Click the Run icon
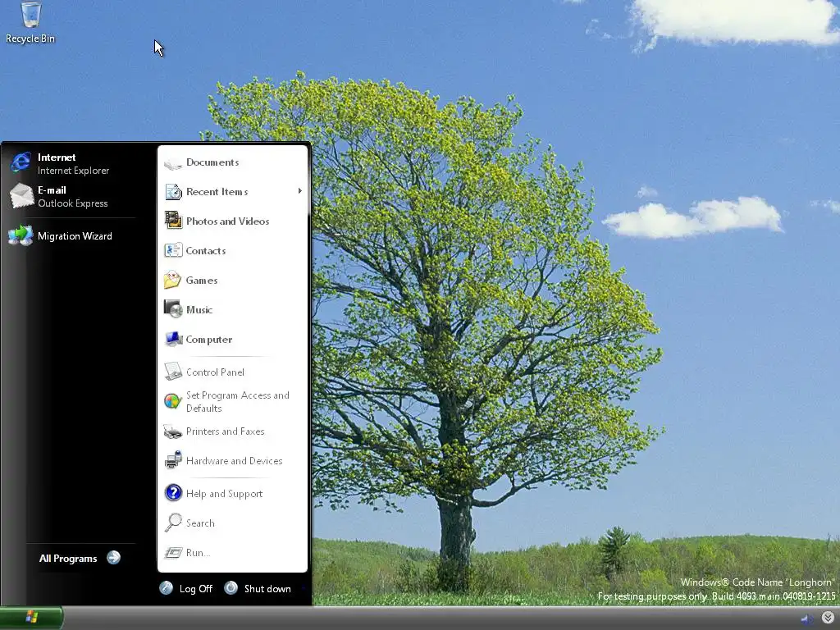This screenshot has width=840, height=630. [173, 552]
